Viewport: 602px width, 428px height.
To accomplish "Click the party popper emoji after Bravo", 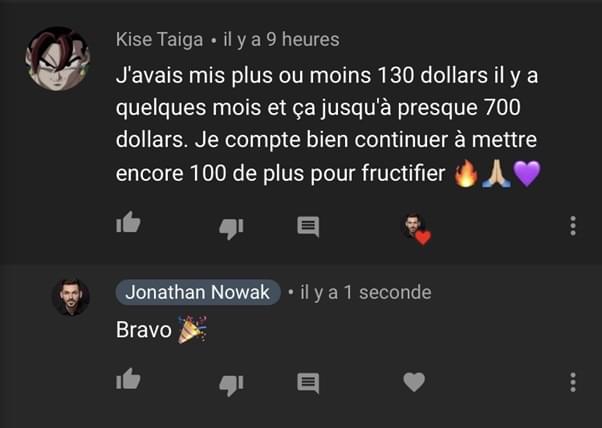I will [192, 329].
